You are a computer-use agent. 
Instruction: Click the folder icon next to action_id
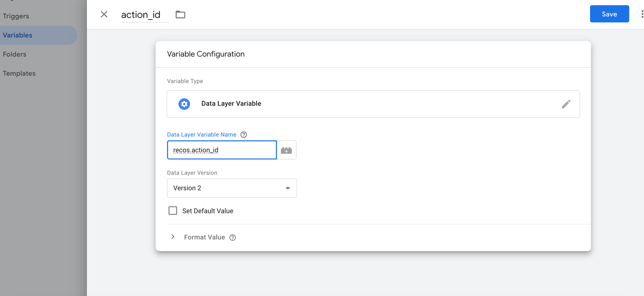tap(180, 14)
